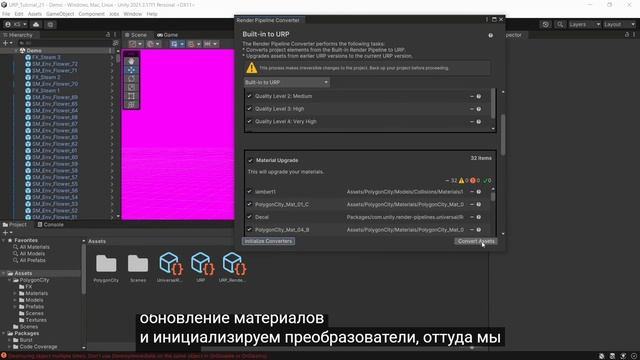Select the Rotate tool in Scene overlay
This screenshot has width=640, height=360.
click(x=131, y=78)
